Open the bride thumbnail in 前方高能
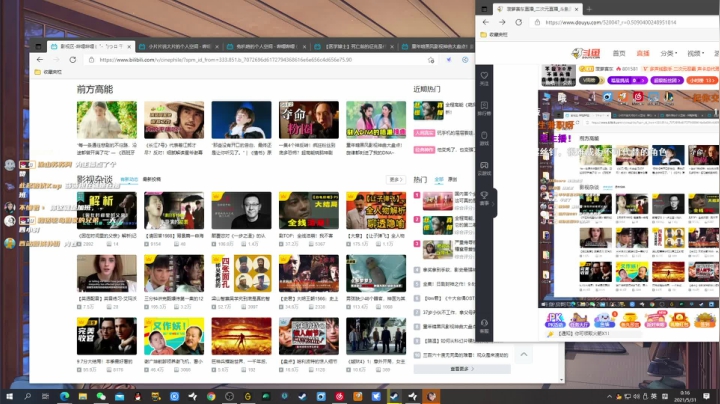The width and height of the screenshot is (720, 404). (107, 120)
